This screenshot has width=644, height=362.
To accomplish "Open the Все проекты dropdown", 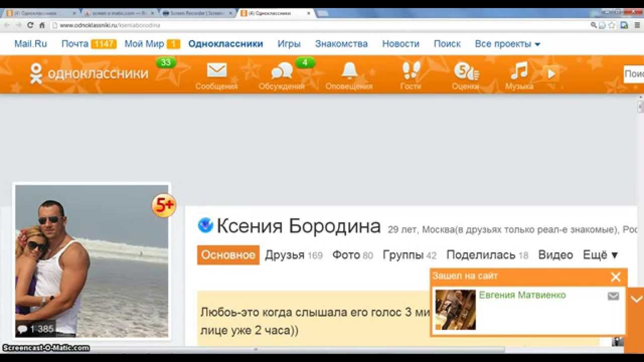I will [507, 44].
